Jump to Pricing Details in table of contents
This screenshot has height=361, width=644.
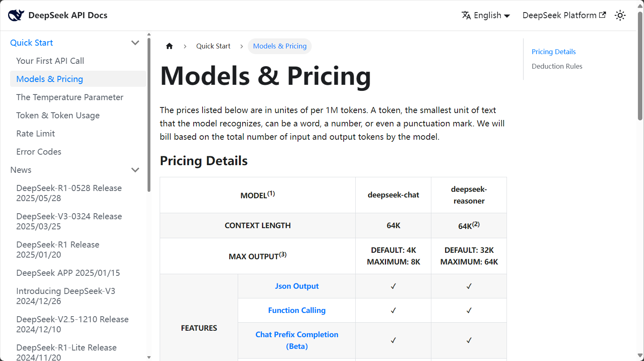pos(553,52)
